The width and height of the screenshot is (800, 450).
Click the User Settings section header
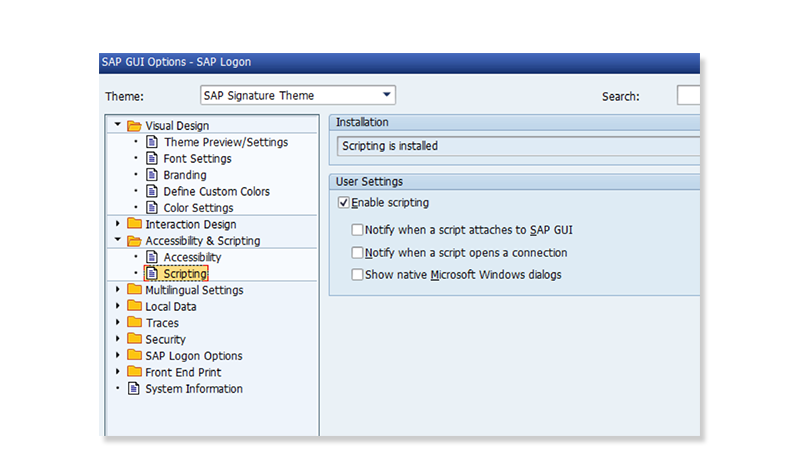pos(515,182)
